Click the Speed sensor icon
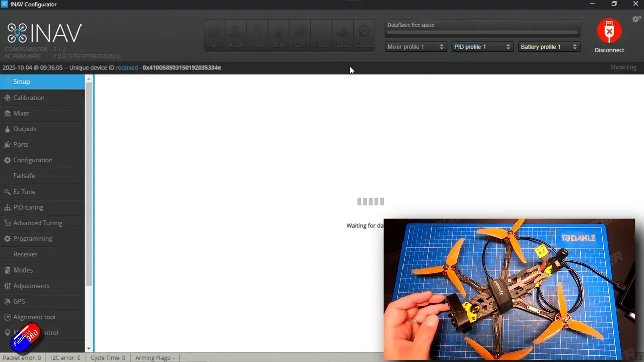The image size is (644, 362). coord(364,36)
